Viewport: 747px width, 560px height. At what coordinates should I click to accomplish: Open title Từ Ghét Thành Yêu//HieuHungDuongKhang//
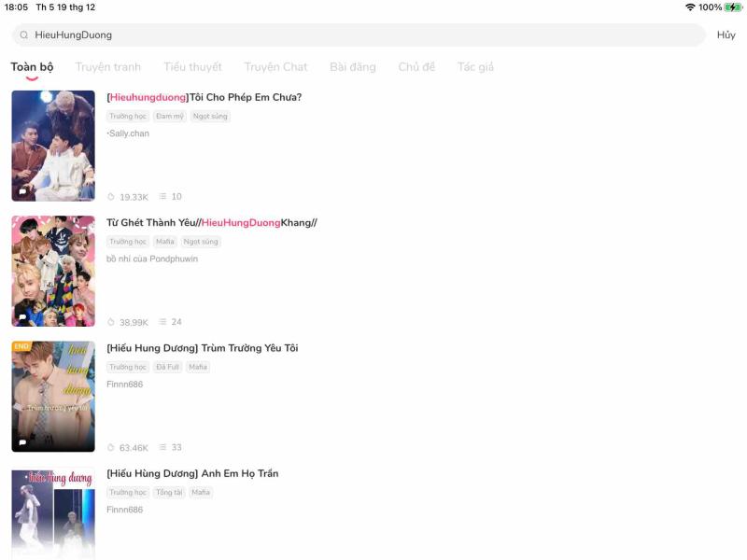(x=212, y=222)
